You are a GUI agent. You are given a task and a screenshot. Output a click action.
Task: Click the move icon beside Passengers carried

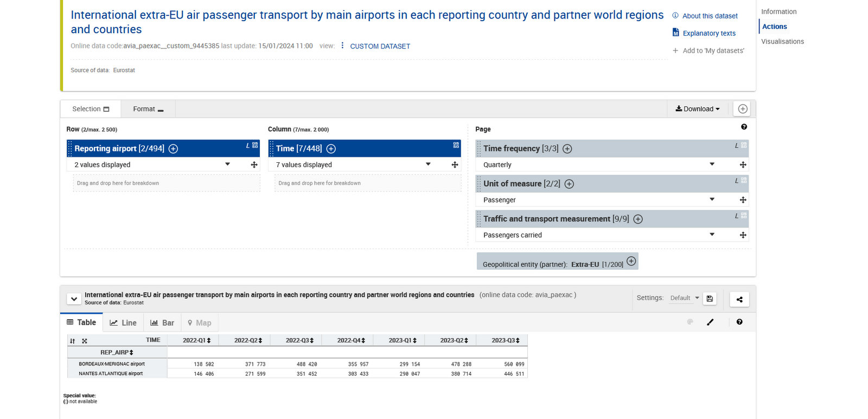(x=743, y=235)
